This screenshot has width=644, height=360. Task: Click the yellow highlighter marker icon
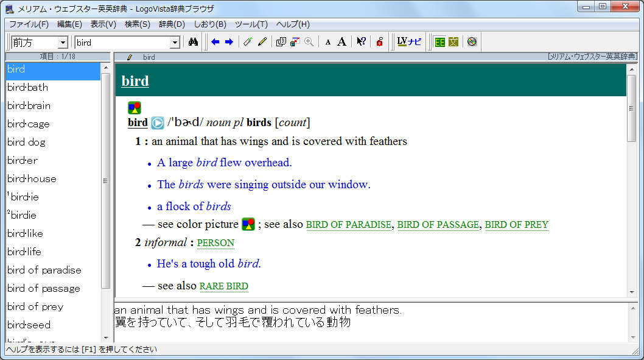point(262,42)
